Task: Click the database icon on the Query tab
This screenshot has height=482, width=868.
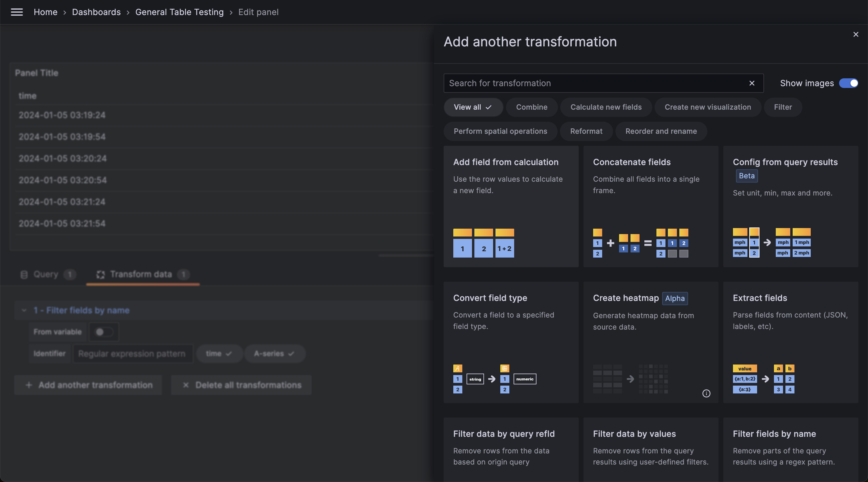Action: pyautogui.click(x=24, y=274)
